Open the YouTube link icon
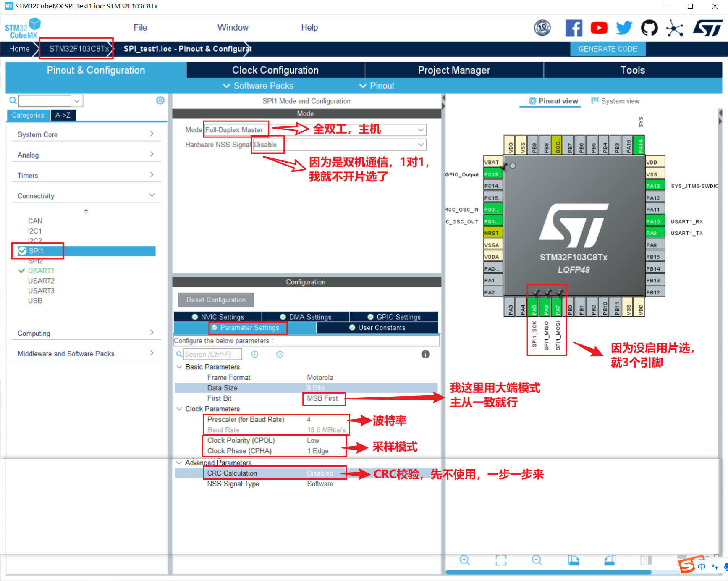This screenshot has width=728, height=581. [x=599, y=28]
